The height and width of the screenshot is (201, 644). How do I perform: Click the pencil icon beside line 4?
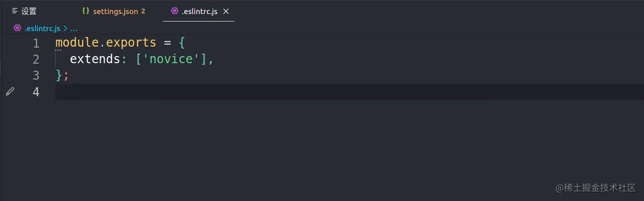click(10, 91)
